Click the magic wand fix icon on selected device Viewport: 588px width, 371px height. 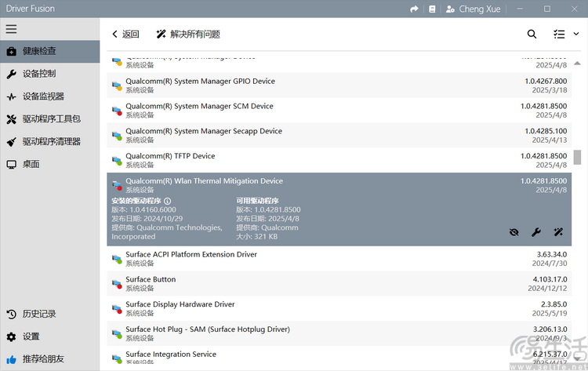point(558,232)
